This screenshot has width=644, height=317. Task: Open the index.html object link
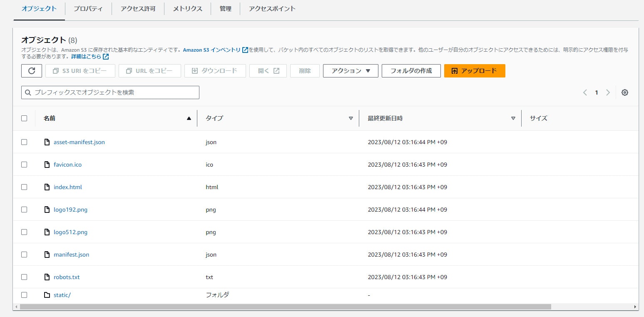tap(68, 187)
